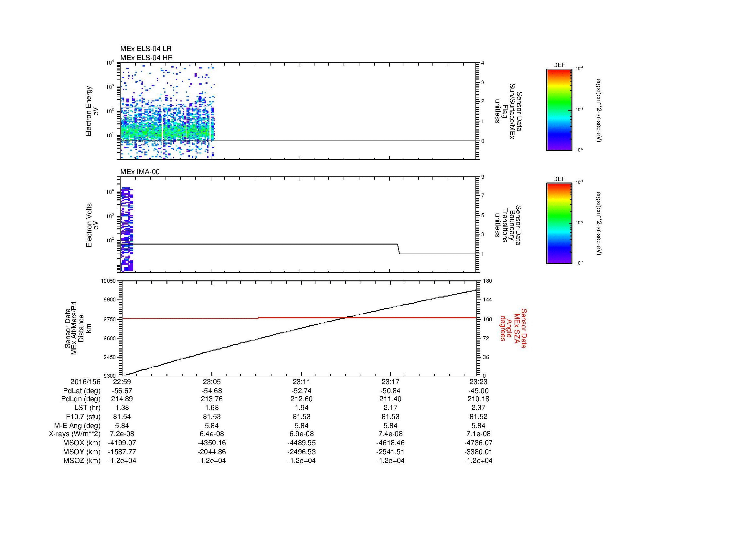Click PdLat value -56.67

pos(122,391)
